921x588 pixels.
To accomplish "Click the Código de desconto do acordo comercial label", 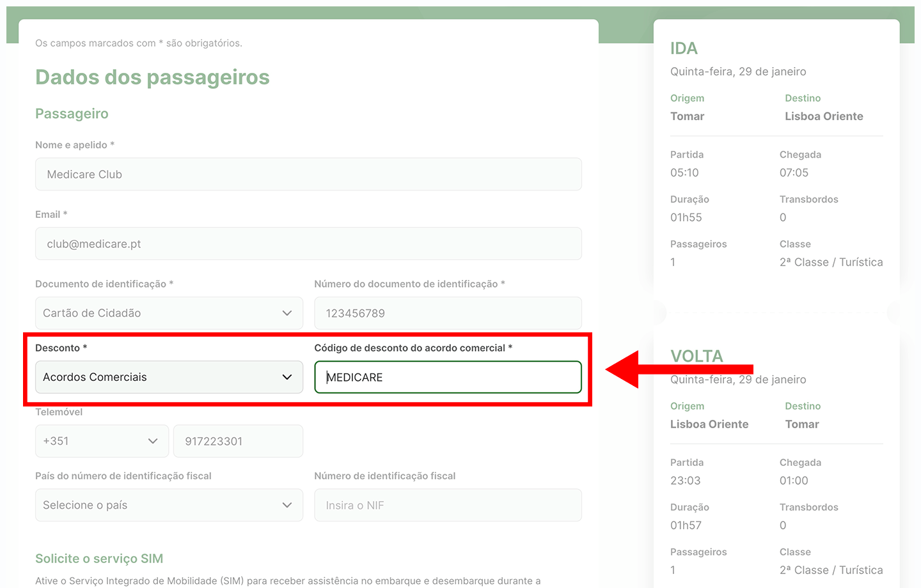I will [413, 348].
